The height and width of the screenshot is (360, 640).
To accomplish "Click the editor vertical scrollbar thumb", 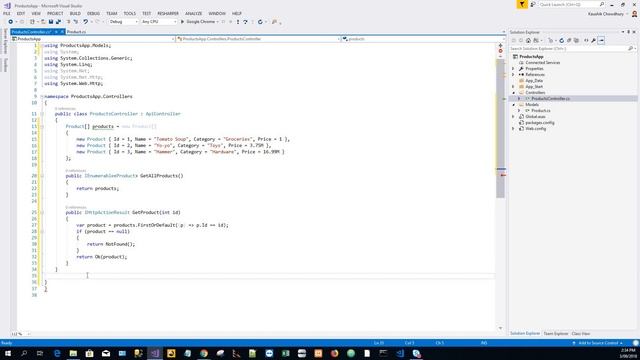I will tap(500, 129).
